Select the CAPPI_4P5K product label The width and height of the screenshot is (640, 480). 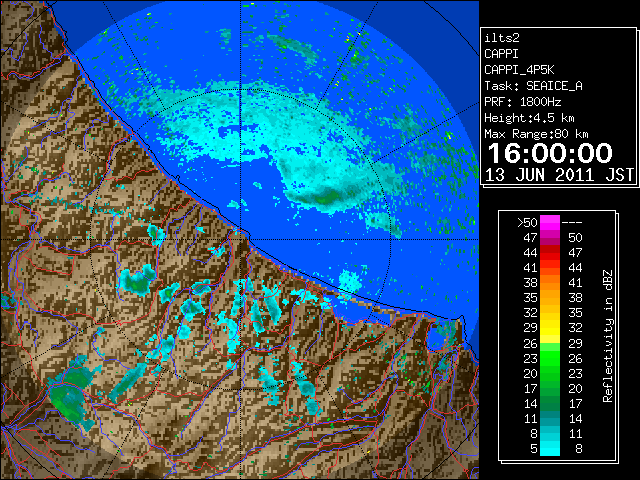point(519,70)
